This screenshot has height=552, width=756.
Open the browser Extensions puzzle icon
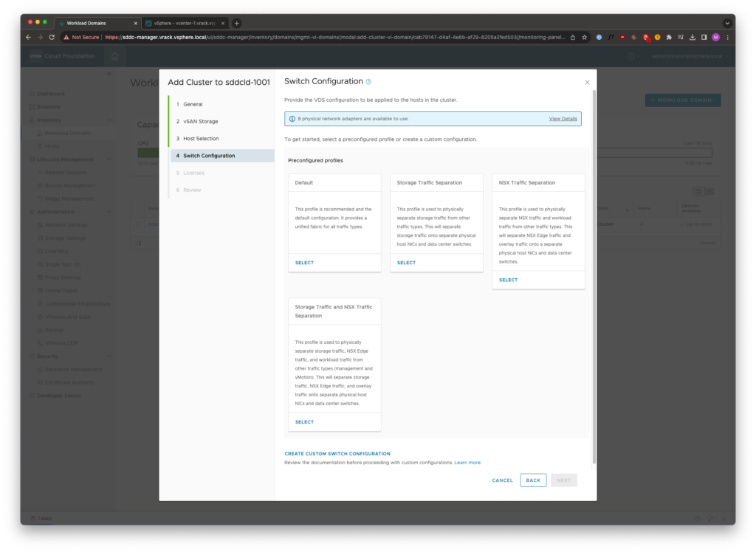click(669, 37)
